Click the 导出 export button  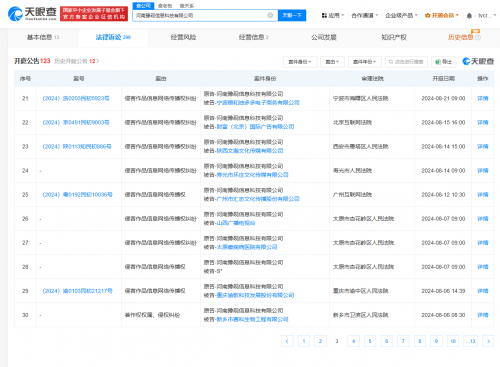pos(443,62)
